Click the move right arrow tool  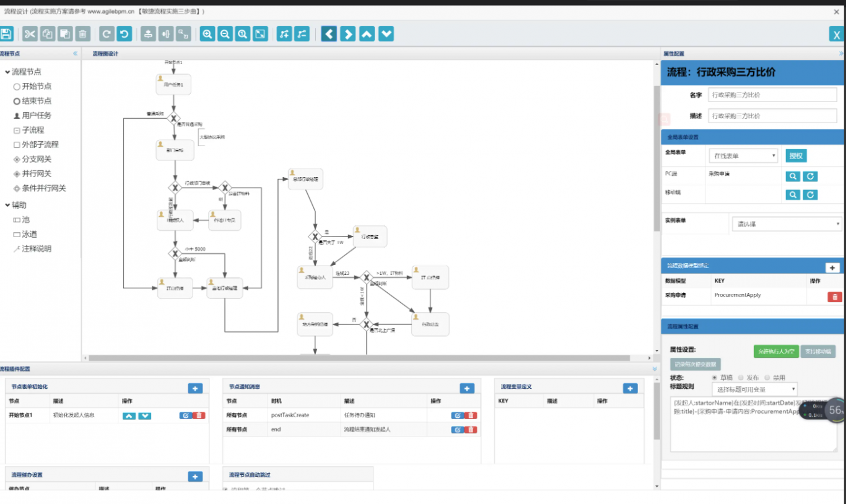348,34
